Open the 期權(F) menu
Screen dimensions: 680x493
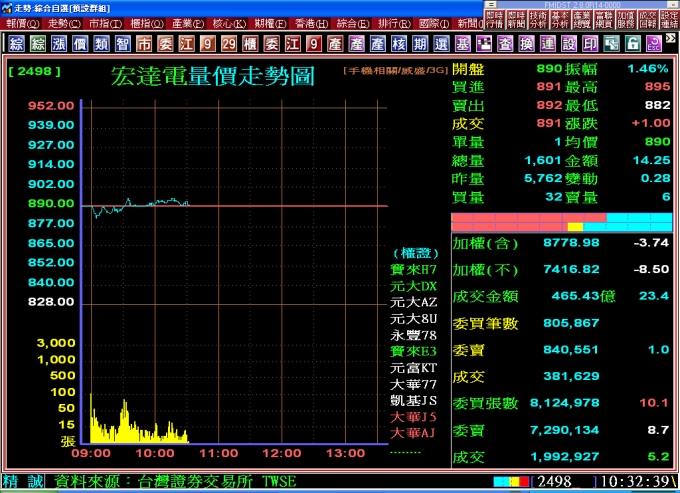click(x=270, y=23)
